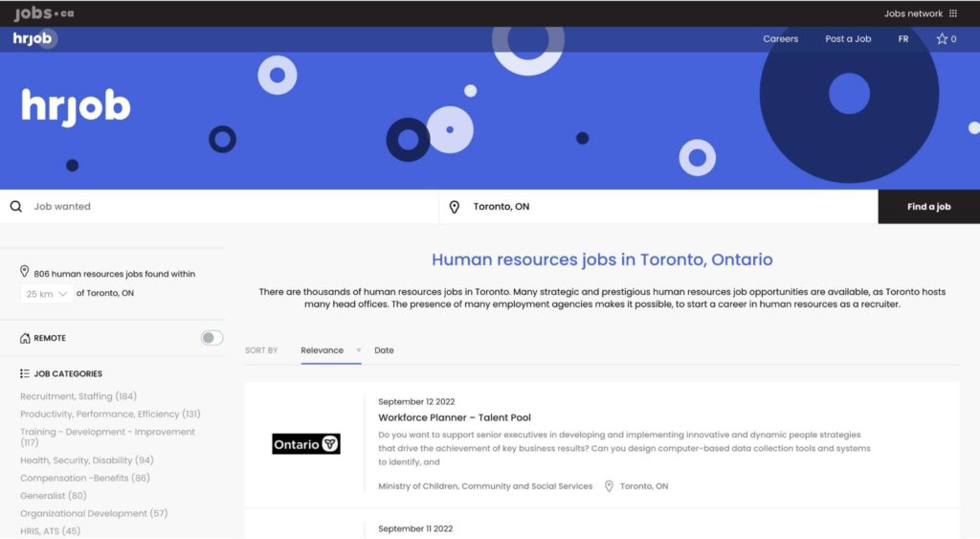Click the pin icon beside 806 jobs found
Viewport: 980px width, 539px height.
(x=24, y=271)
